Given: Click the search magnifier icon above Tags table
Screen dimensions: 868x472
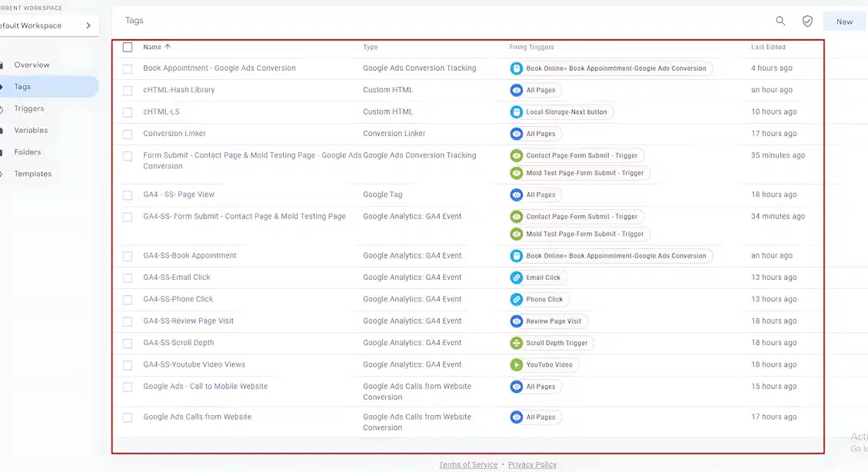Looking at the screenshot, I should coord(780,21).
